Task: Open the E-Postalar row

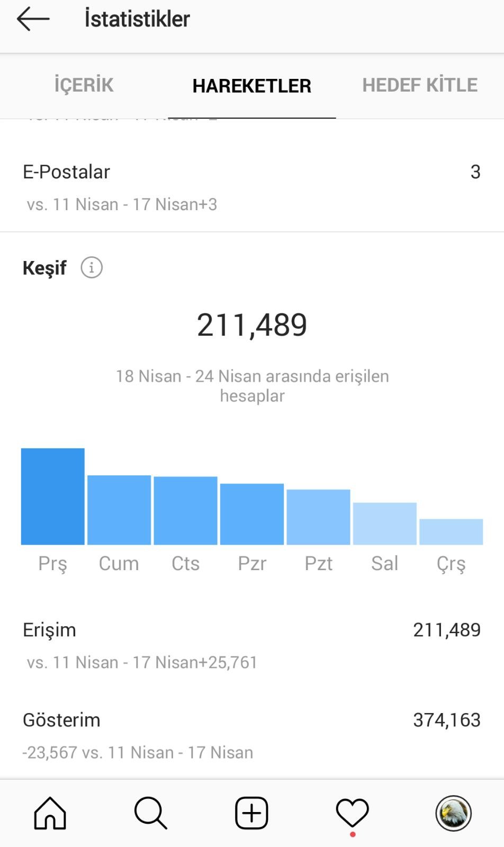Action: tap(252, 187)
